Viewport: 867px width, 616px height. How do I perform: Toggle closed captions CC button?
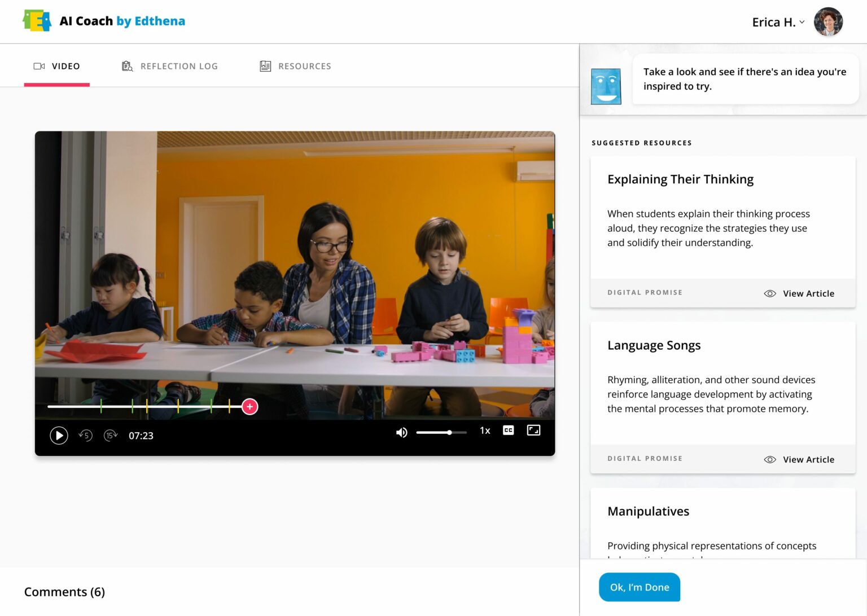pyautogui.click(x=508, y=430)
